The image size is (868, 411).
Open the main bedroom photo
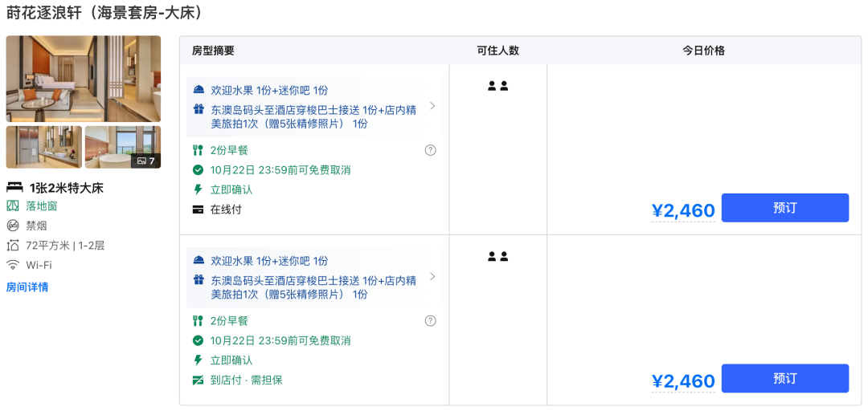pos(84,79)
